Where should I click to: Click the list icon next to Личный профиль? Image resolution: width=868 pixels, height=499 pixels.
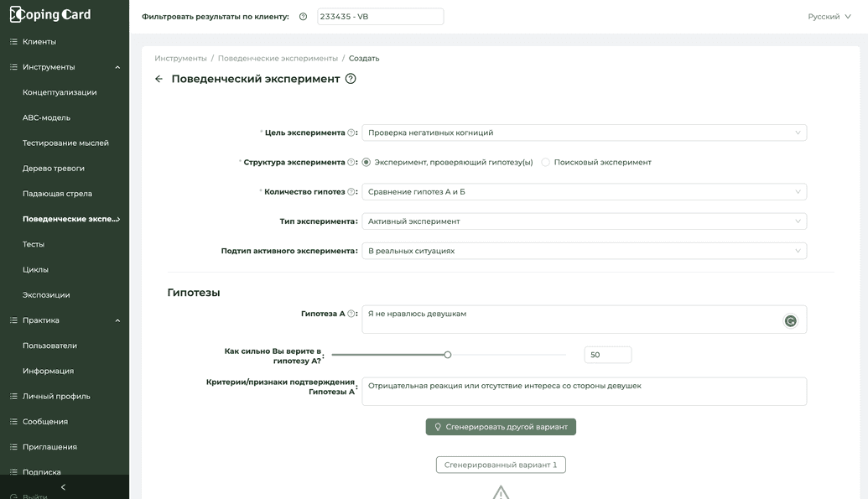(x=14, y=396)
